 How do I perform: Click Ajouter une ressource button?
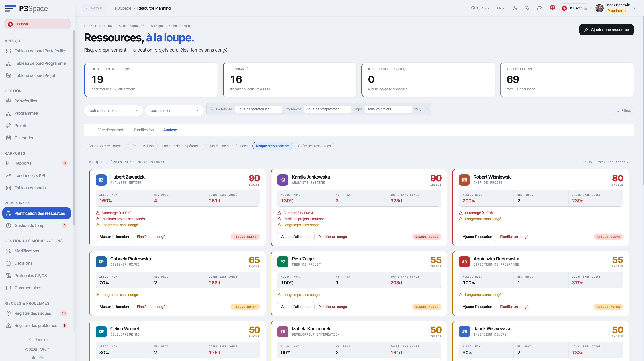point(606,30)
